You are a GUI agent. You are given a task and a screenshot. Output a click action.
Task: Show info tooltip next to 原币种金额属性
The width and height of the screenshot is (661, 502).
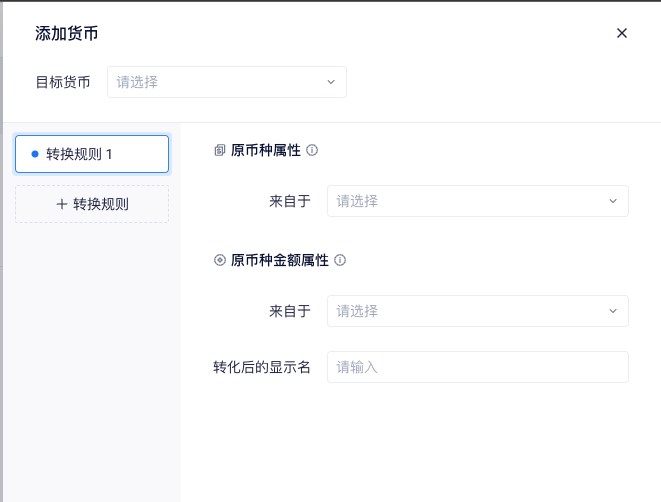[340, 260]
